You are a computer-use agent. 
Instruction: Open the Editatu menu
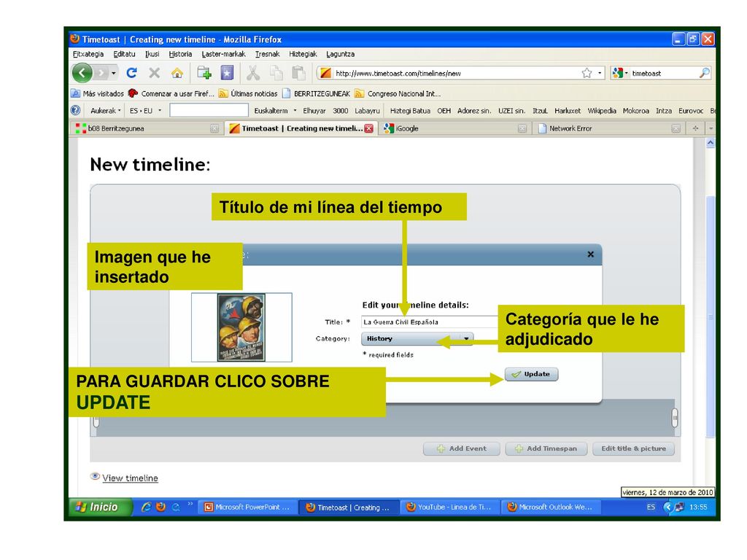click(x=124, y=54)
